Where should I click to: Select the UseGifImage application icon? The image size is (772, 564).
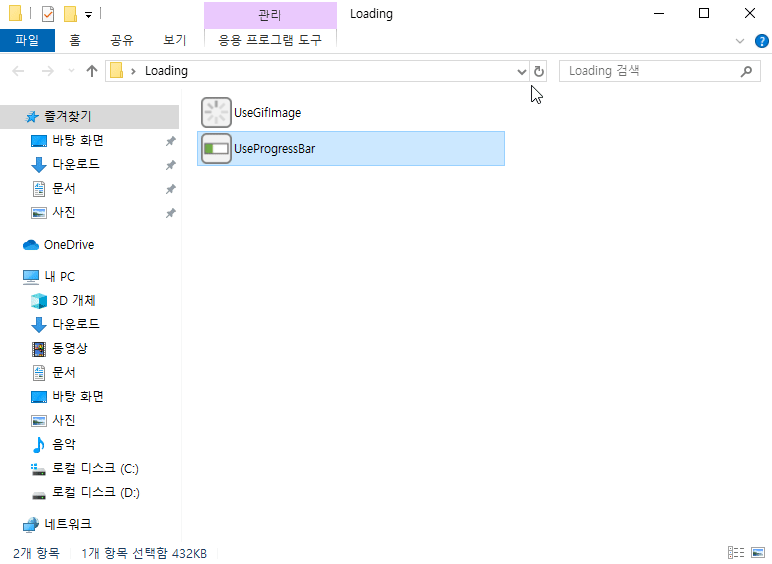coord(216,113)
